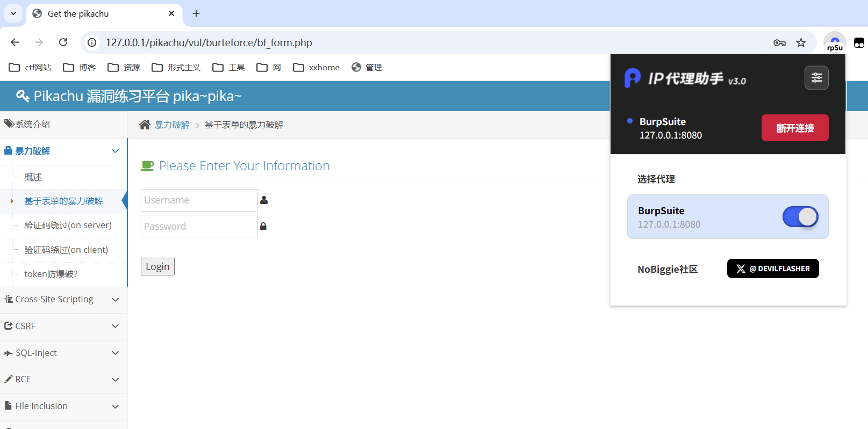Open the @DEVILFLASHER X link
The image size is (868, 429).
pos(773,268)
